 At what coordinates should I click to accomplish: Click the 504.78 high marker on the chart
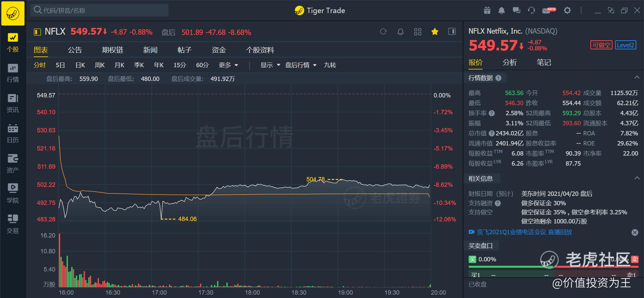pyautogui.click(x=315, y=179)
